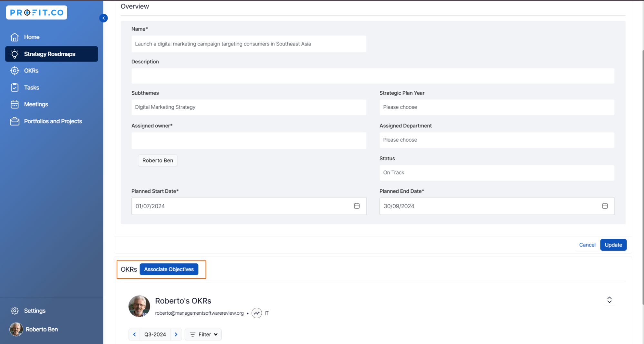The width and height of the screenshot is (644, 344).
Task: Click the Description input field
Action: click(372, 76)
